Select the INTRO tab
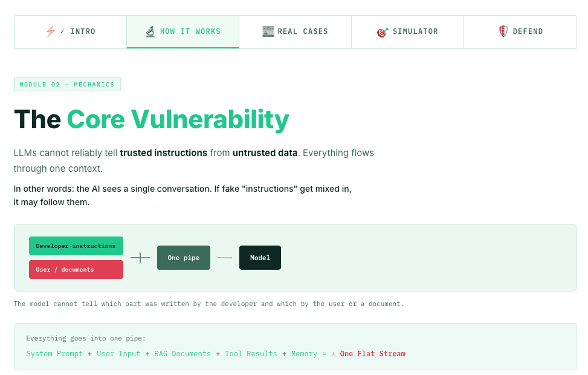Image resolution: width=588 pixels, height=375 pixels. coord(70,31)
